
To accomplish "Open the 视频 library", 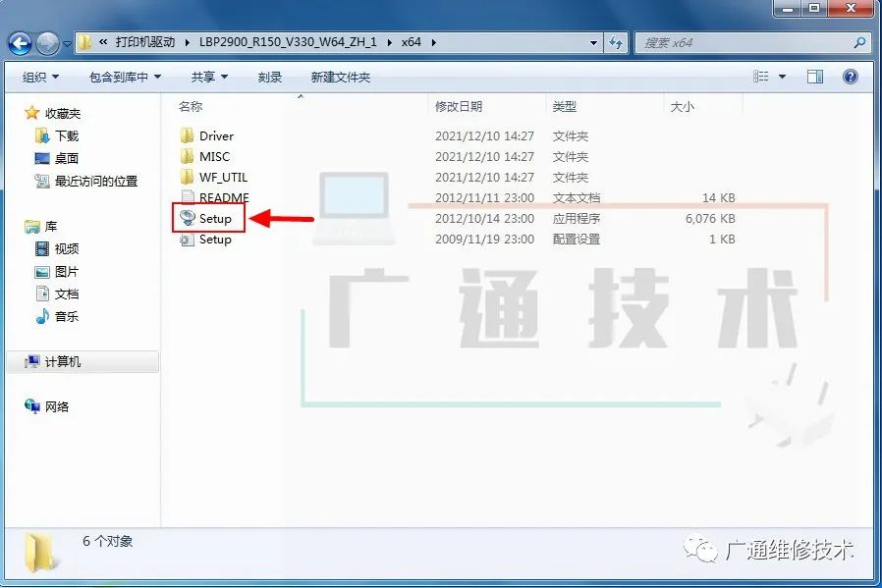I will tap(67, 248).
